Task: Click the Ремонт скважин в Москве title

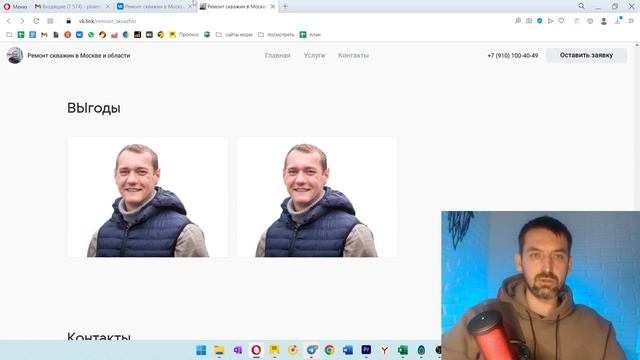Action: 79,56
